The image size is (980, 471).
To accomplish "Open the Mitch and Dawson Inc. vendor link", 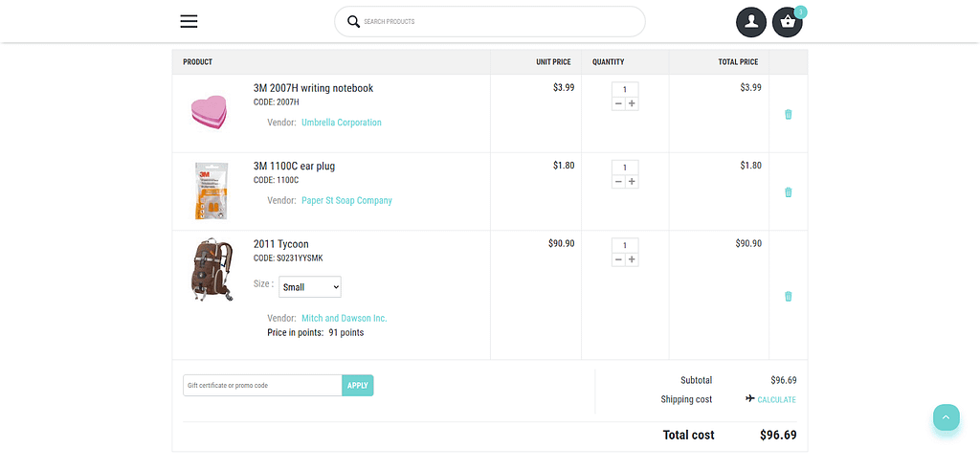I will pyautogui.click(x=345, y=319).
